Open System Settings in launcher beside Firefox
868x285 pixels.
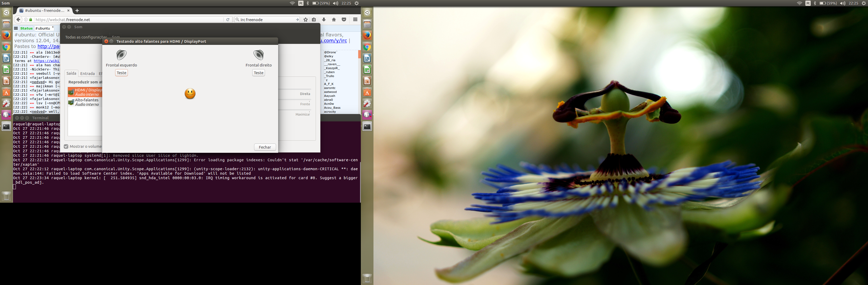[x=6, y=104]
